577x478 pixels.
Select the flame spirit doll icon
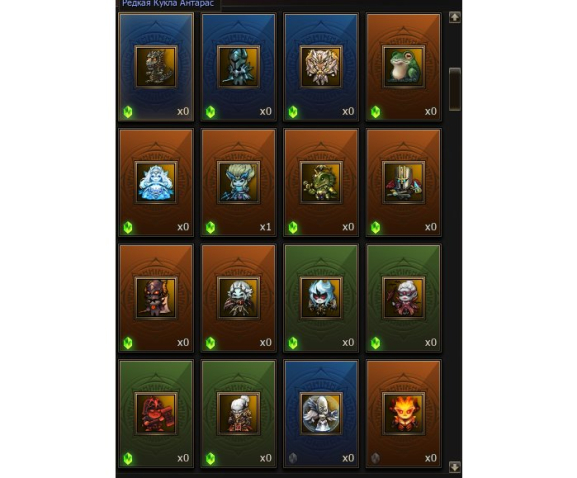404,414
